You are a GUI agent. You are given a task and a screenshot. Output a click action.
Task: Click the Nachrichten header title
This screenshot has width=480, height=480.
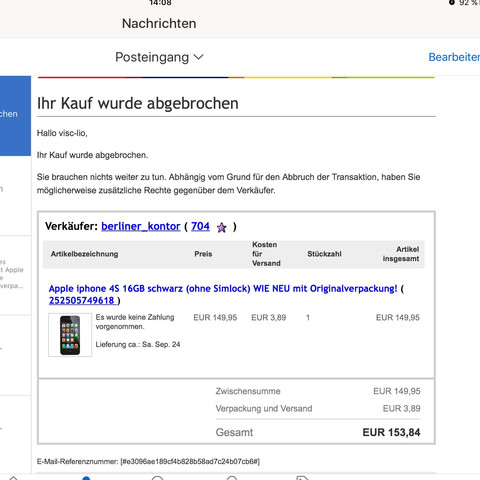[x=159, y=24]
